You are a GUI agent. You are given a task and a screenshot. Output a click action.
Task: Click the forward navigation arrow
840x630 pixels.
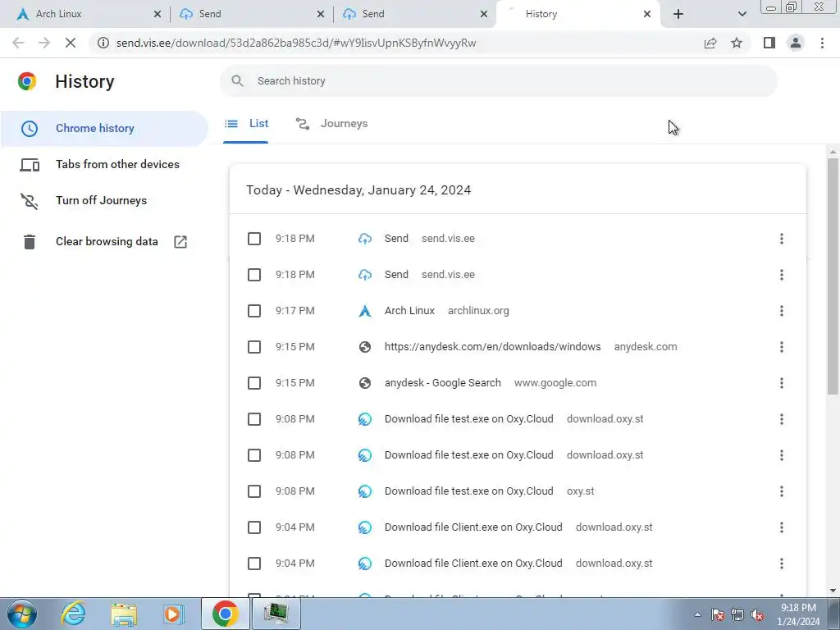tap(44, 43)
